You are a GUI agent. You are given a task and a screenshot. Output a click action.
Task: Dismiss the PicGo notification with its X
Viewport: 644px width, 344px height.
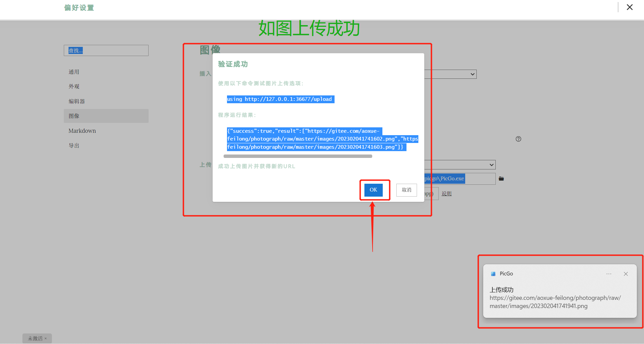click(626, 274)
